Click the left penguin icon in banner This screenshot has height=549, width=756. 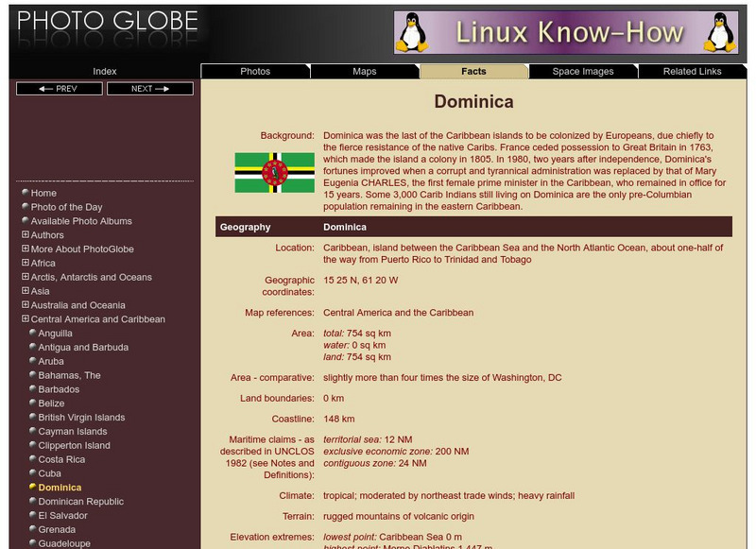412,33
